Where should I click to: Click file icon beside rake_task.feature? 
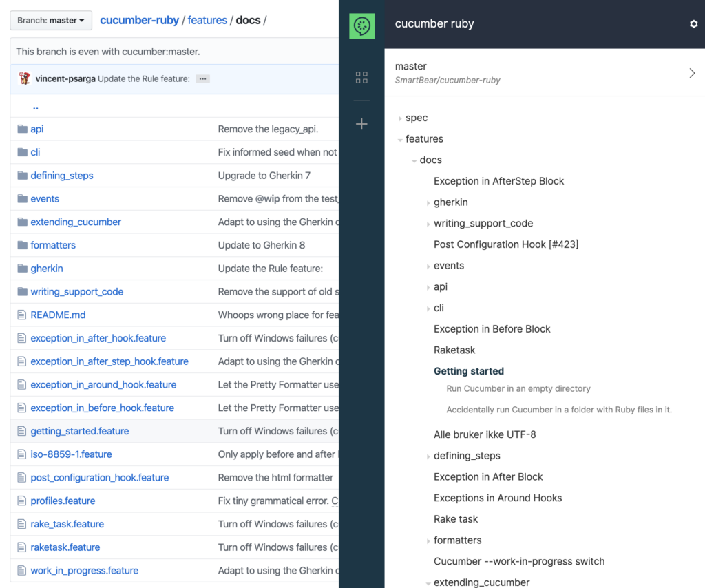tap(21, 524)
